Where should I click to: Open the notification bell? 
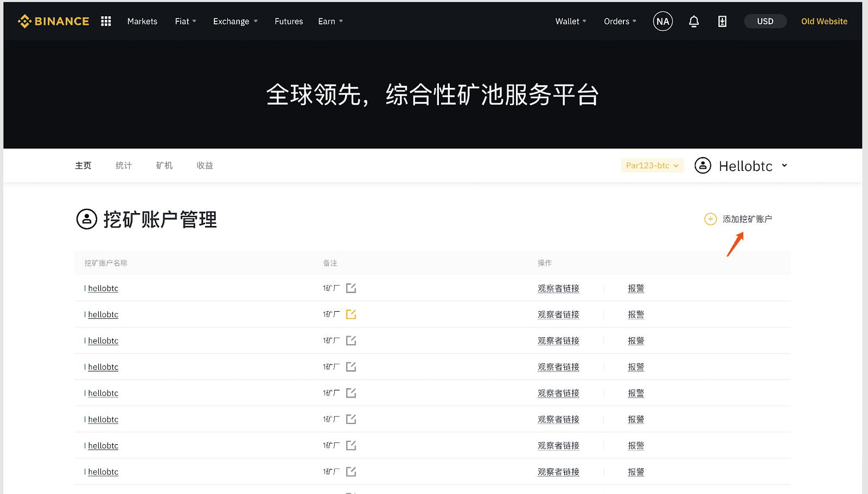click(694, 21)
